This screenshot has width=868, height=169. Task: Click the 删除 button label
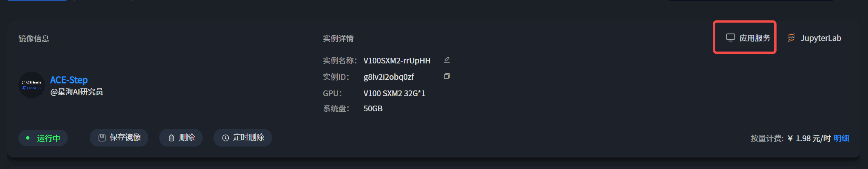click(187, 137)
